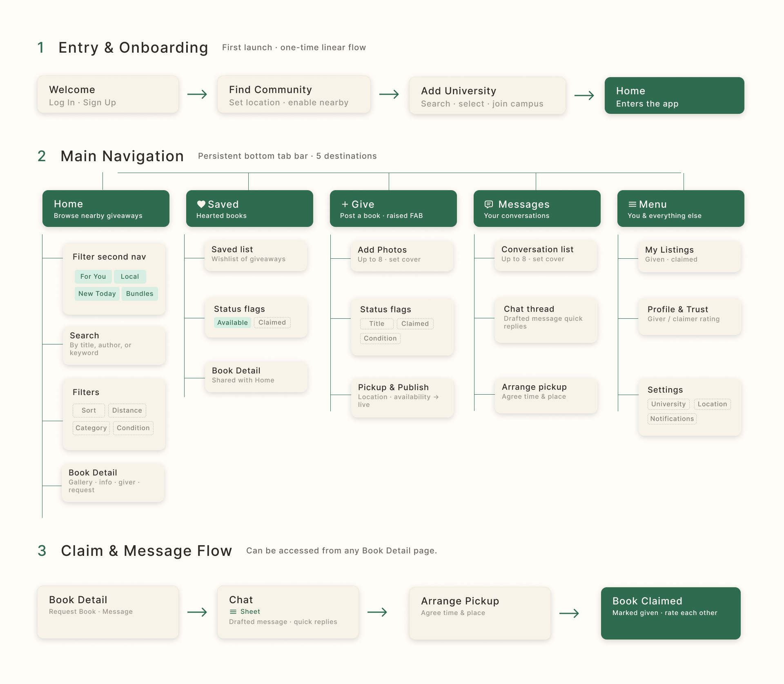Click the chat bubble icon beside Messages
This screenshot has width=784, height=684.
[489, 204]
